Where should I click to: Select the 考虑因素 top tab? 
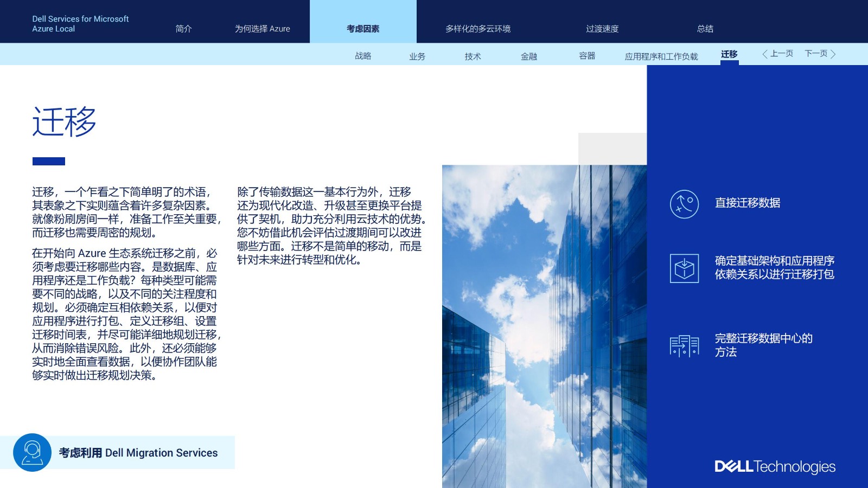click(x=363, y=29)
